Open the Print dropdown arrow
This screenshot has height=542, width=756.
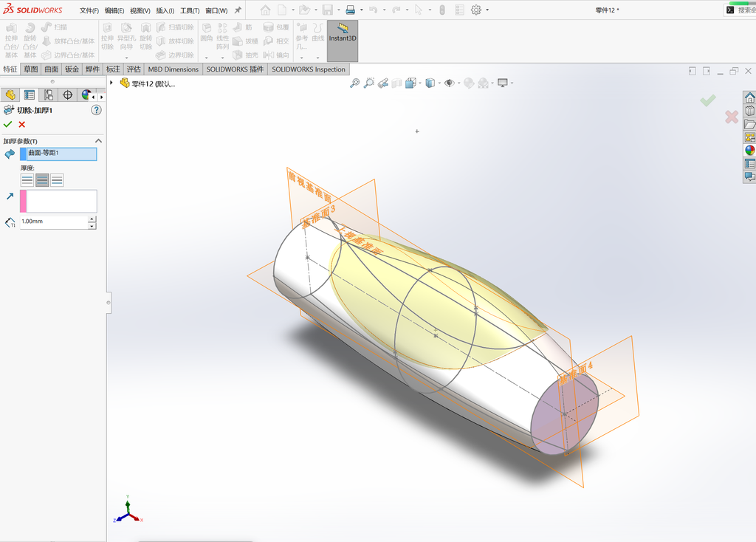pos(361,10)
